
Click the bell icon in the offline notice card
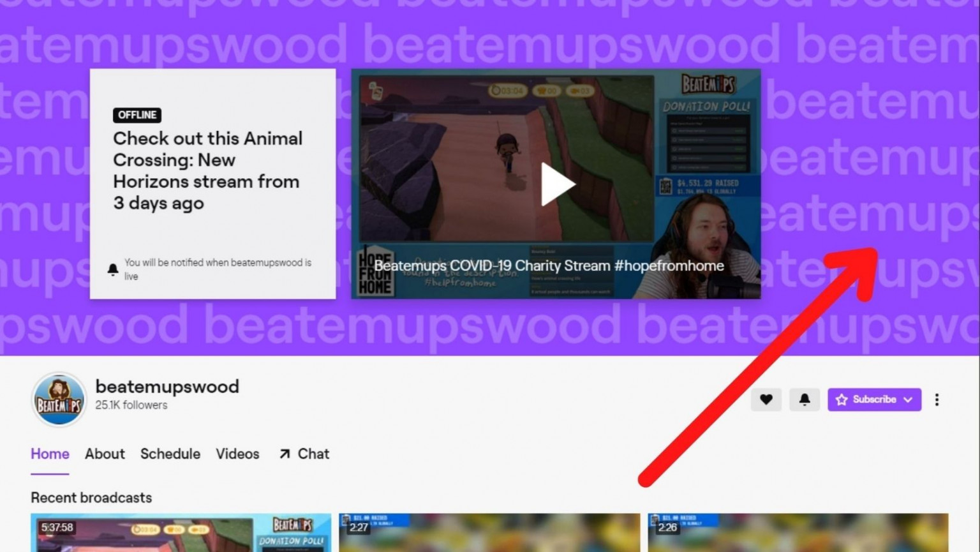point(113,269)
